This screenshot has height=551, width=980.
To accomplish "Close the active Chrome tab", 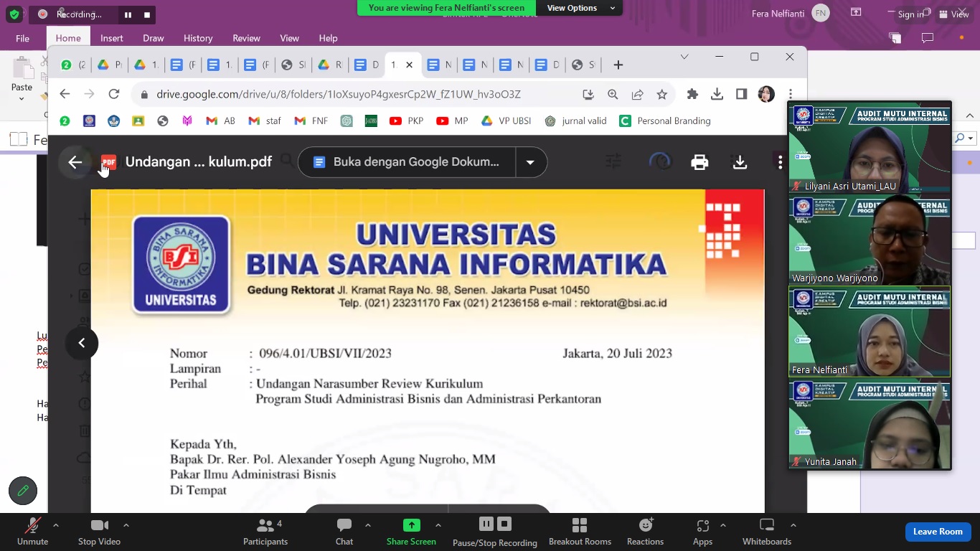I will pos(409,65).
